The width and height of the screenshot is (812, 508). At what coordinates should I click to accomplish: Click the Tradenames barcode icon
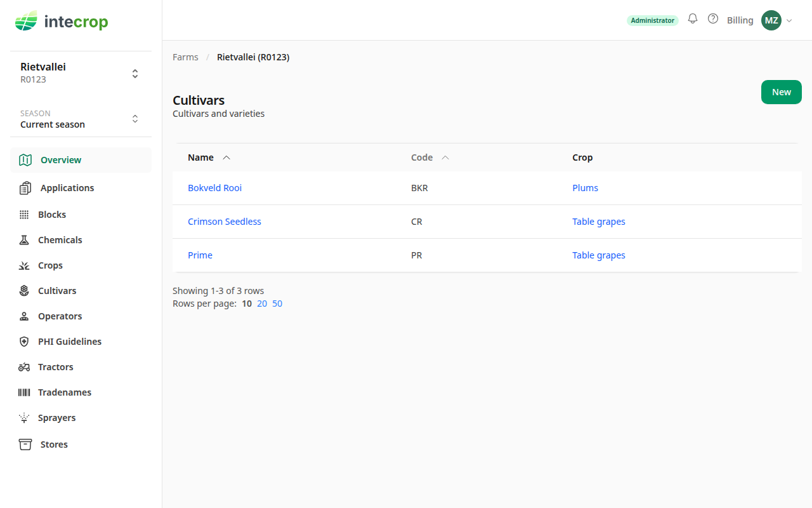coord(24,392)
